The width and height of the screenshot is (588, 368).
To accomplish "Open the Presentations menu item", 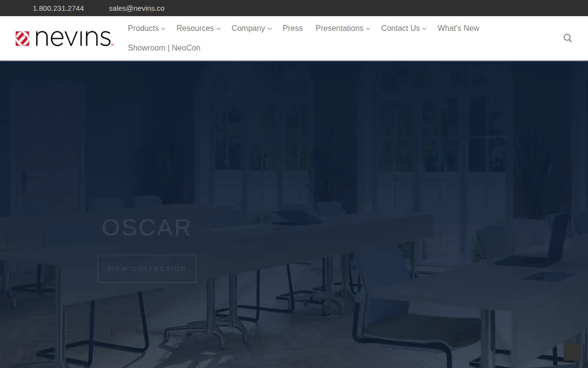I will (340, 28).
